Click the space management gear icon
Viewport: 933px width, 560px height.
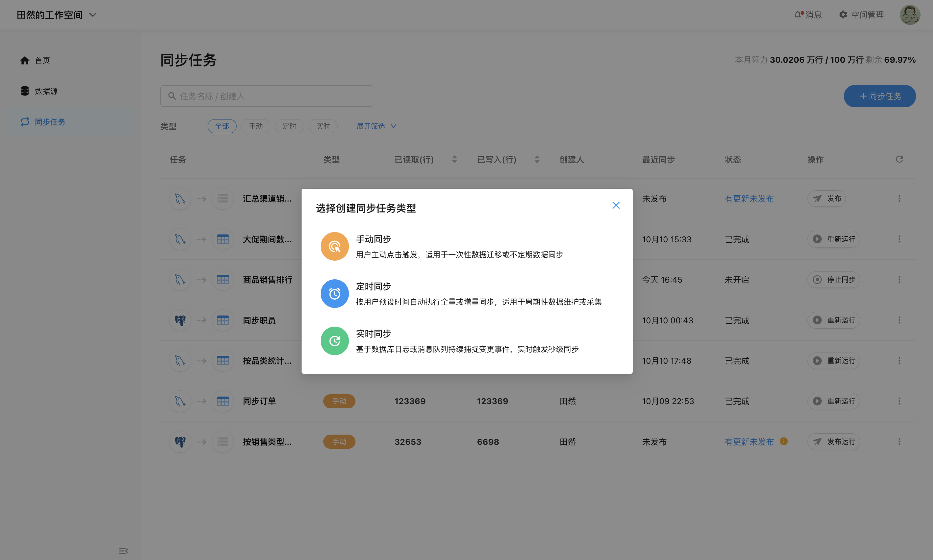[843, 15]
